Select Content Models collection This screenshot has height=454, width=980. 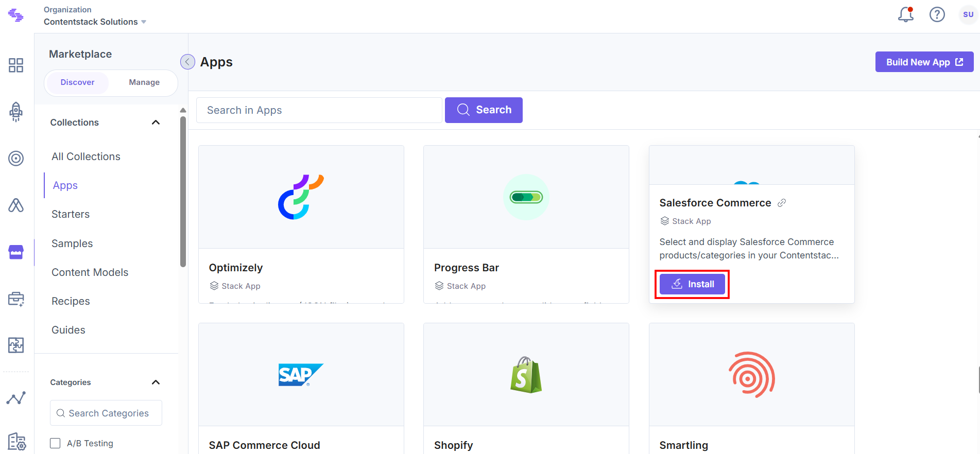[90, 272]
